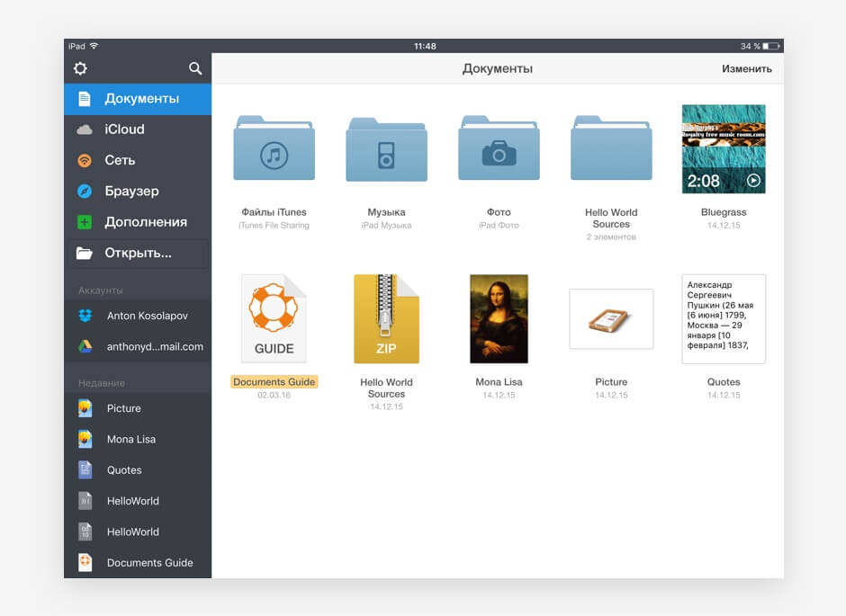846x616 pixels.
Task: Open the Quotes text document preview
Action: tap(724, 319)
